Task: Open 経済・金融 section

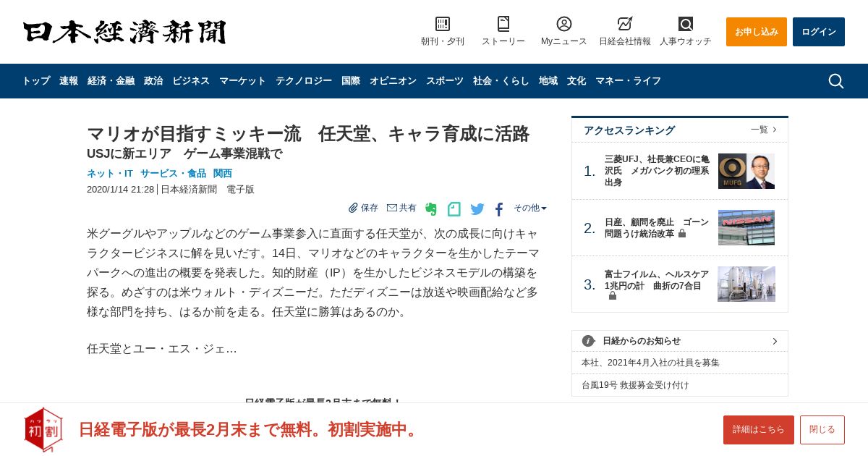Action: [111, 81]
